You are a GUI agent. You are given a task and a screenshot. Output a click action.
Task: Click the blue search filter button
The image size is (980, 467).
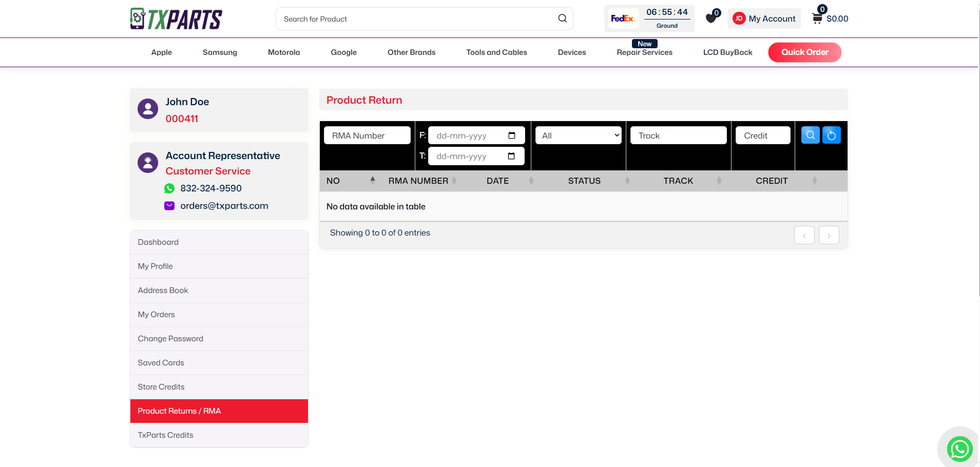(811, 135)
